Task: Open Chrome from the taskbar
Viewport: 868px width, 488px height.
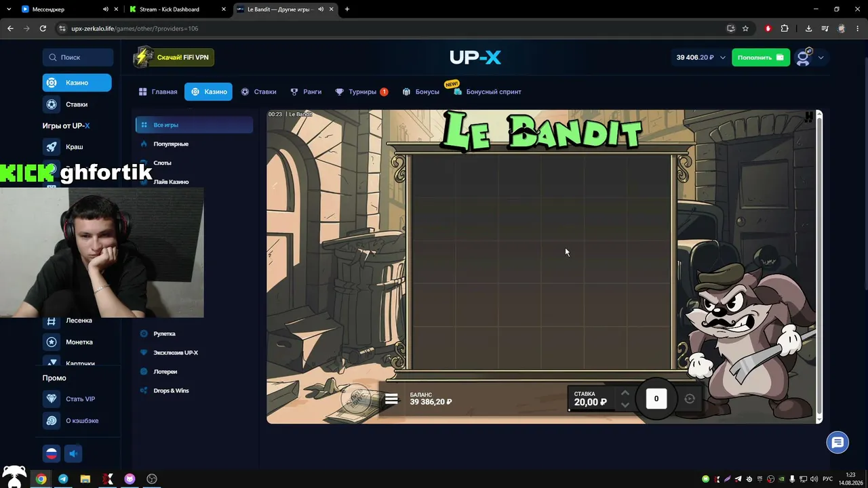Action: coord(41,479)
